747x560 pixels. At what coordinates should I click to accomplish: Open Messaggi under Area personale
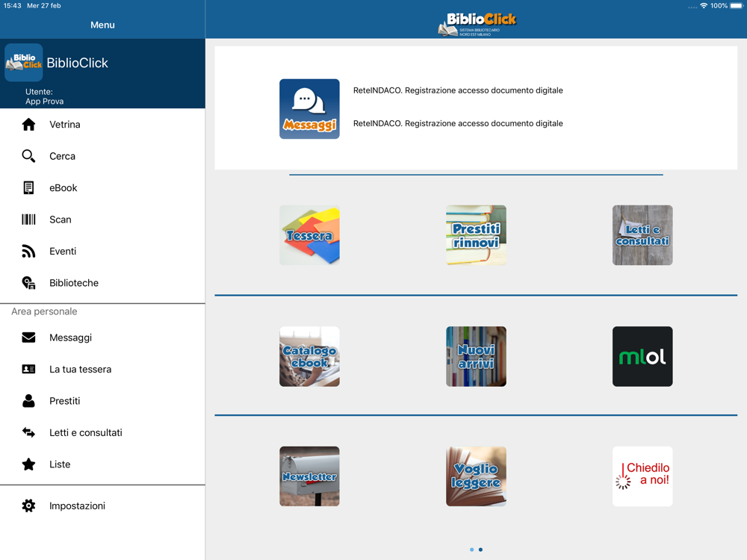click(102, 337)
